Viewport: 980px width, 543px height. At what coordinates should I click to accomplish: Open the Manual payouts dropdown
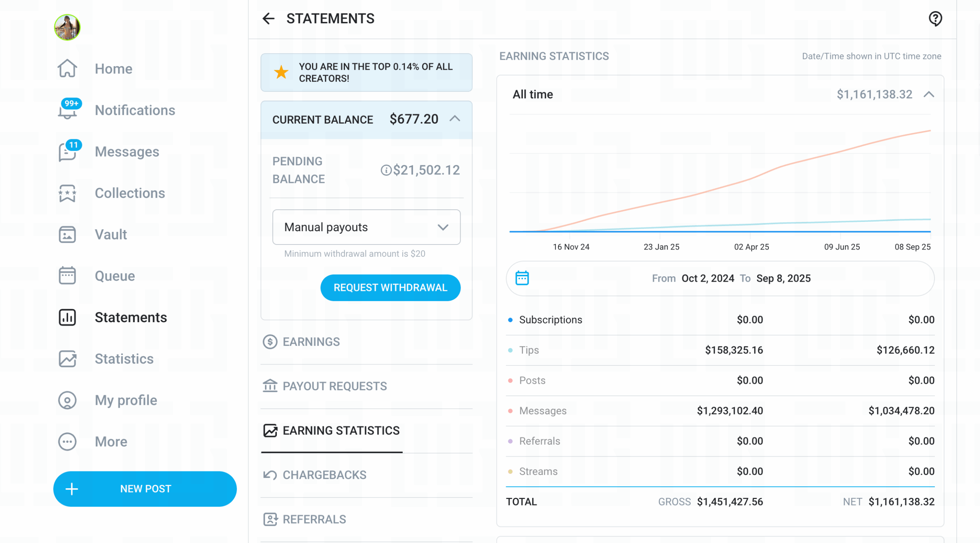tap(366, 227)
